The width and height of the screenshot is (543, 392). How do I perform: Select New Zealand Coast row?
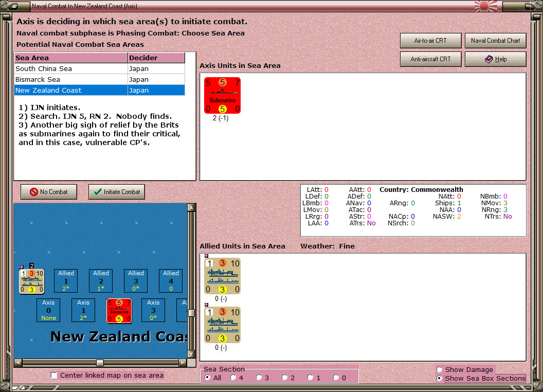click(99, 90)
